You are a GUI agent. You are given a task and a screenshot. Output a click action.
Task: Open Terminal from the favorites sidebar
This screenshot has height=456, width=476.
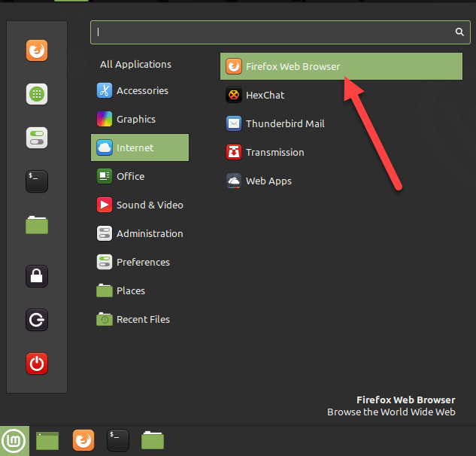click(x=37, y=181)
